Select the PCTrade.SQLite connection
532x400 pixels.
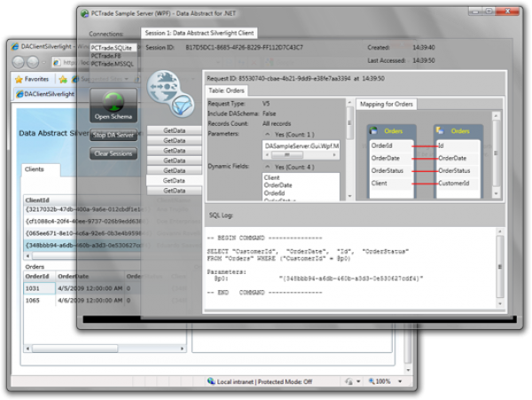(113, 48)
